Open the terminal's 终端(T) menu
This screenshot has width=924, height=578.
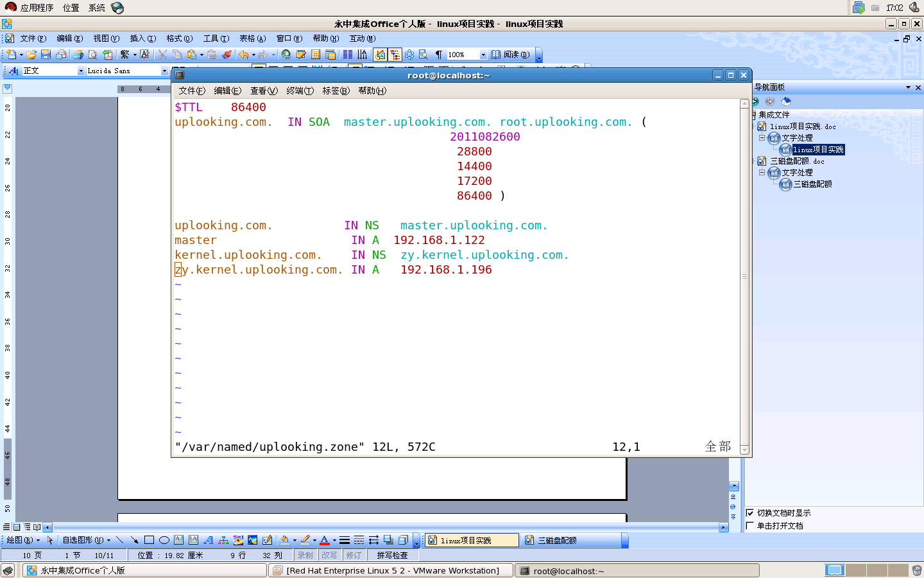click(300, 91)
